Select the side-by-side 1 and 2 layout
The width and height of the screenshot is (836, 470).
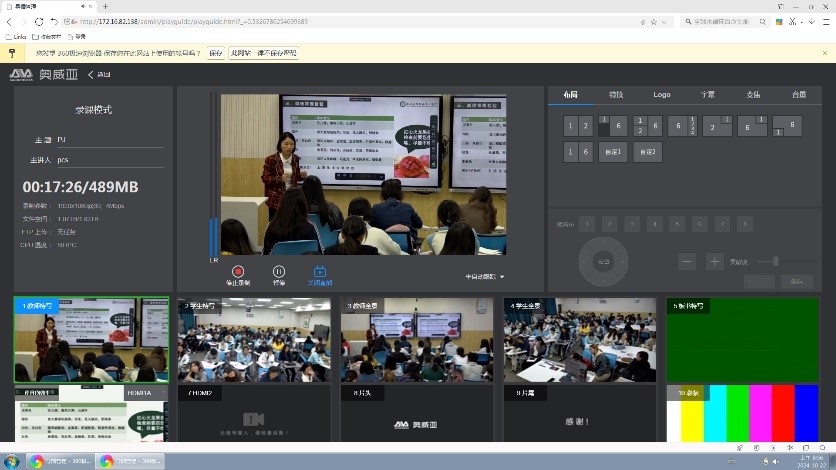578,126
